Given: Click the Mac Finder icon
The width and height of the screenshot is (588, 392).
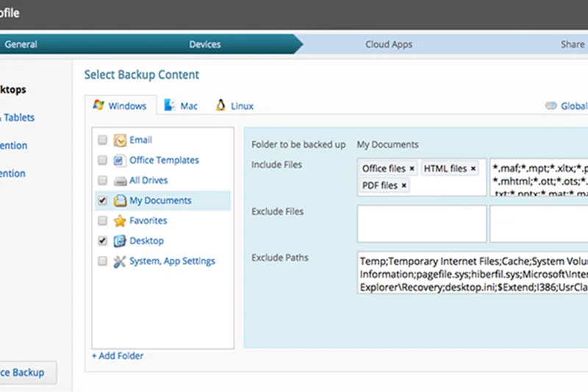Looking at the screenshot, I should tap(170, 105).
